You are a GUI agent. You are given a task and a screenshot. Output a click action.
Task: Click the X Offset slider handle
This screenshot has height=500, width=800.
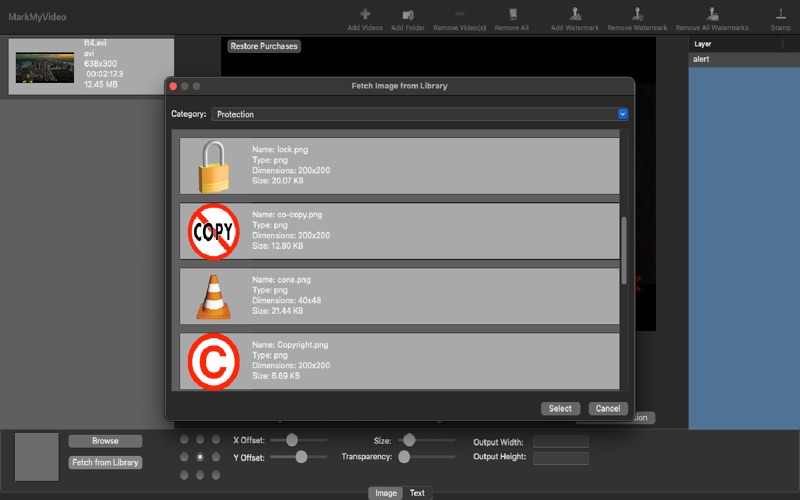pos(291,440)
